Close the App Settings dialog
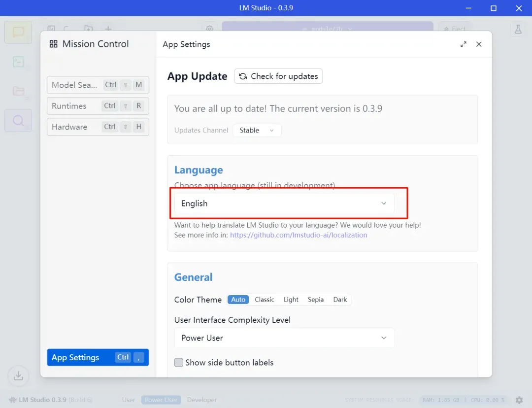The width and height of the screenshot is (532, 408). pos(479,44)
